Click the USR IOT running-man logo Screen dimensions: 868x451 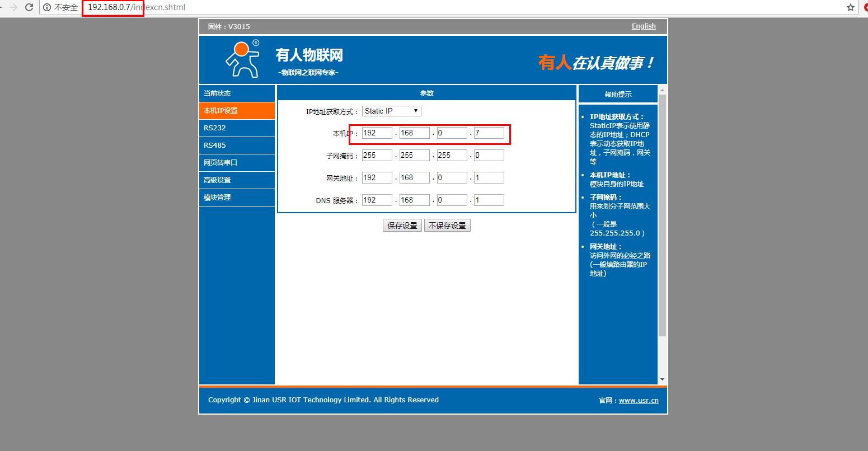[x=243, y=59]
